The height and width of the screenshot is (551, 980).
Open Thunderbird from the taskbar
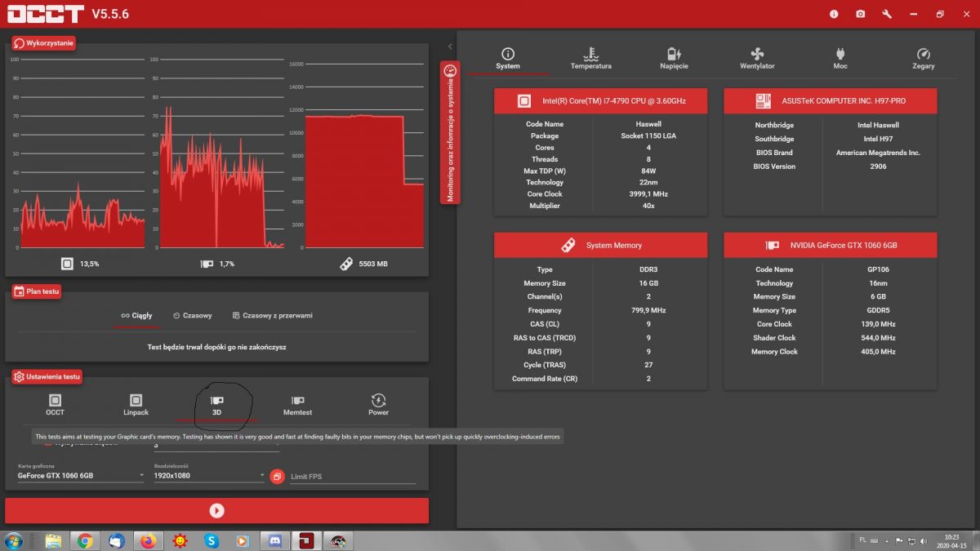(x=117, y=540)
